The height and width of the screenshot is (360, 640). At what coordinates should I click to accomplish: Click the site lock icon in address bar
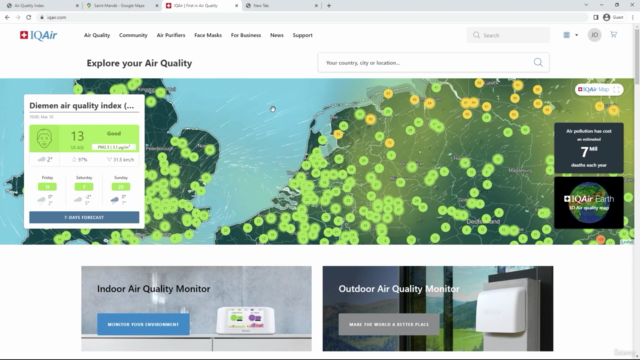tap(42, 18)
